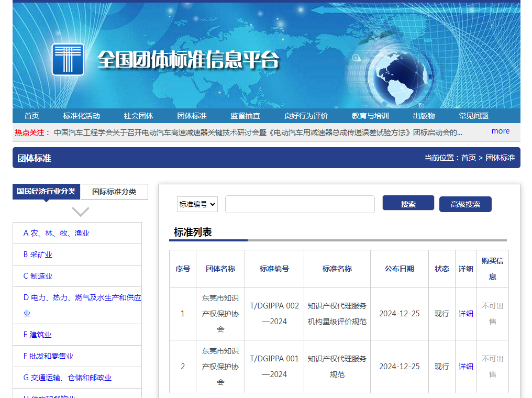This screenshot has height=398, width=532.
Task: Open 高级搜索 advanced search
Action: click(465, 204)
